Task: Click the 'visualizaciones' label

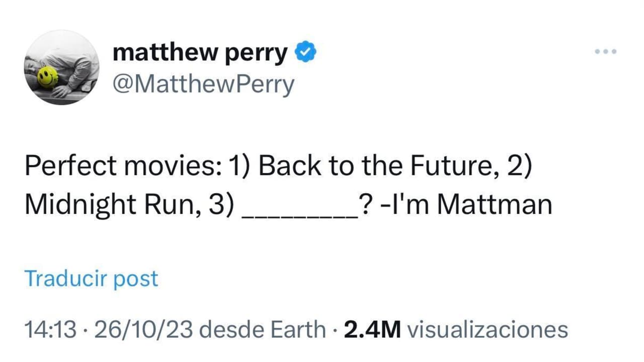Action: coord(488,329)
